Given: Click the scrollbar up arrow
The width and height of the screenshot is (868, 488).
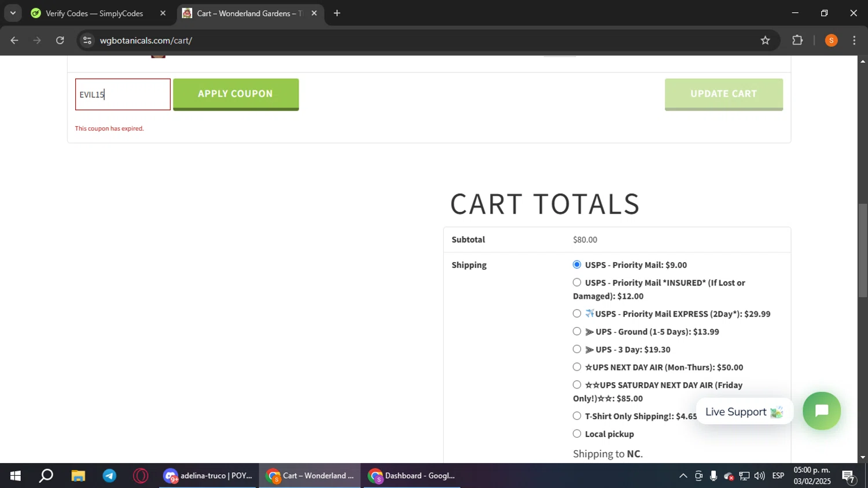Looking at the screenshot, I should click(863, 61).
